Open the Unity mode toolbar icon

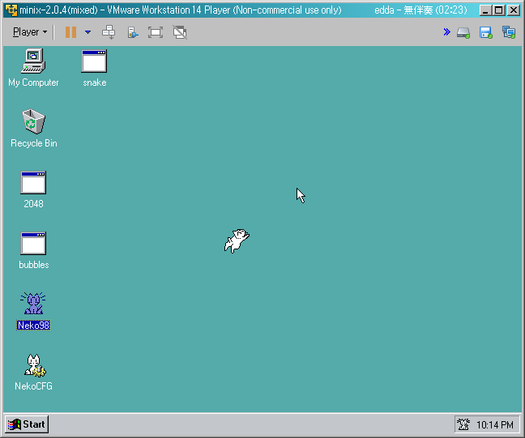(133, 33)
